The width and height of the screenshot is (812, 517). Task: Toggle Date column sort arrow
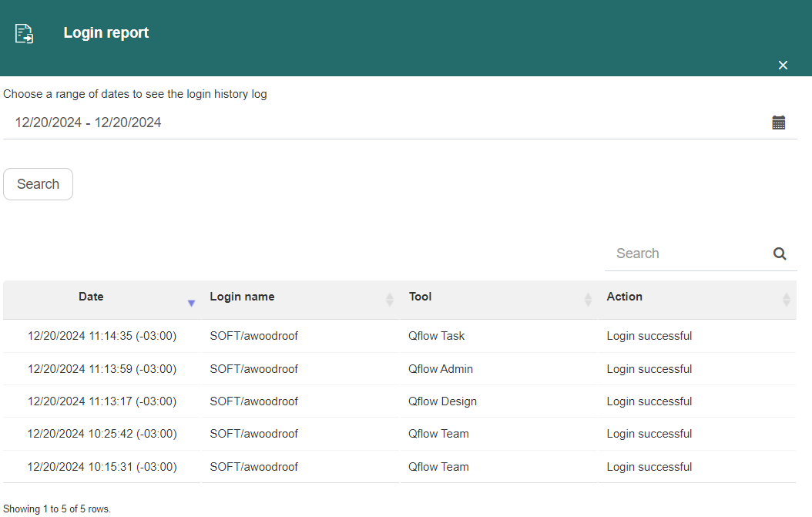[191, 303]
